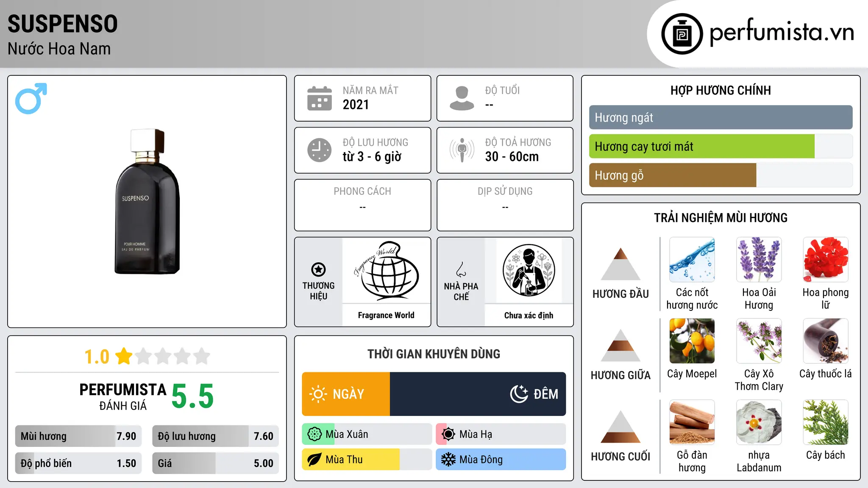Select the Cây Moepel fruit image

click(x=692, y=341)
